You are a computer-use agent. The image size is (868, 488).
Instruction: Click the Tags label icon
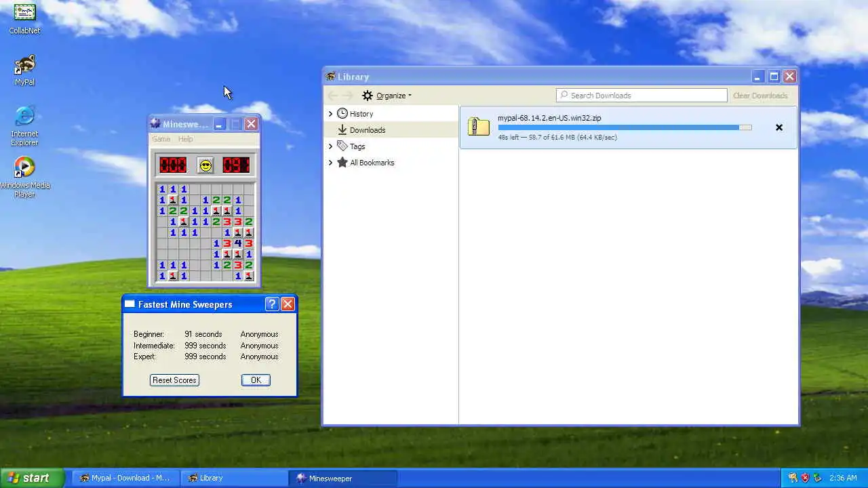tap(342, 146)
